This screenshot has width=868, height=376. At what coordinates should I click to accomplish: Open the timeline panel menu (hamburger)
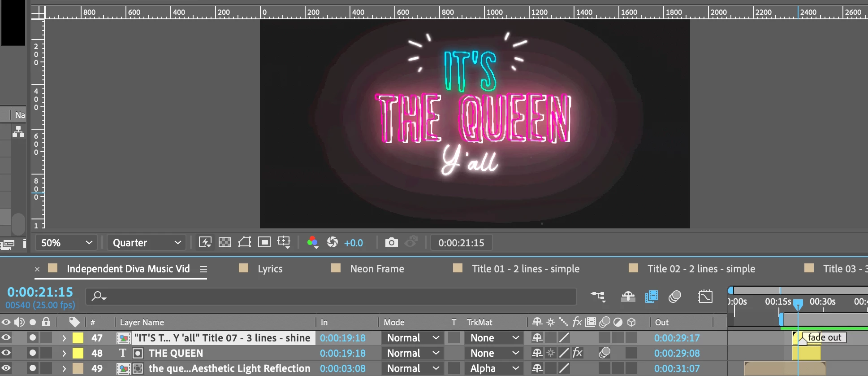click(x=203, y=269)
